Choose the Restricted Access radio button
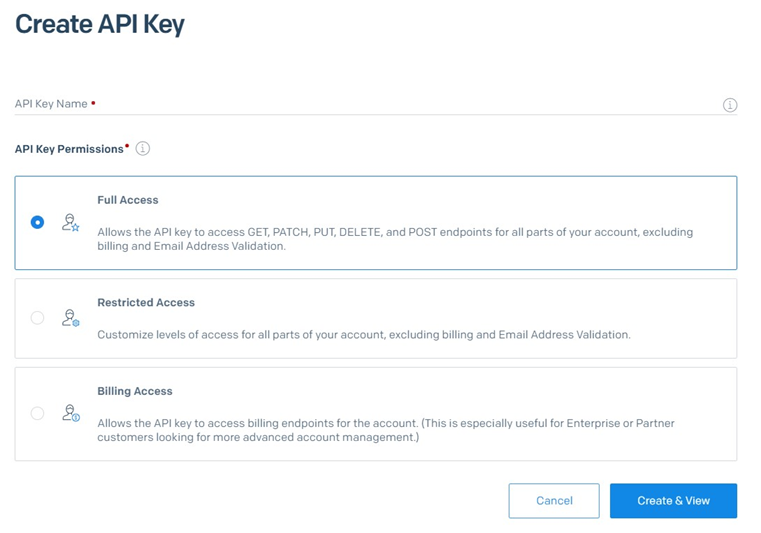761x533 pixels. click(37, 318)
